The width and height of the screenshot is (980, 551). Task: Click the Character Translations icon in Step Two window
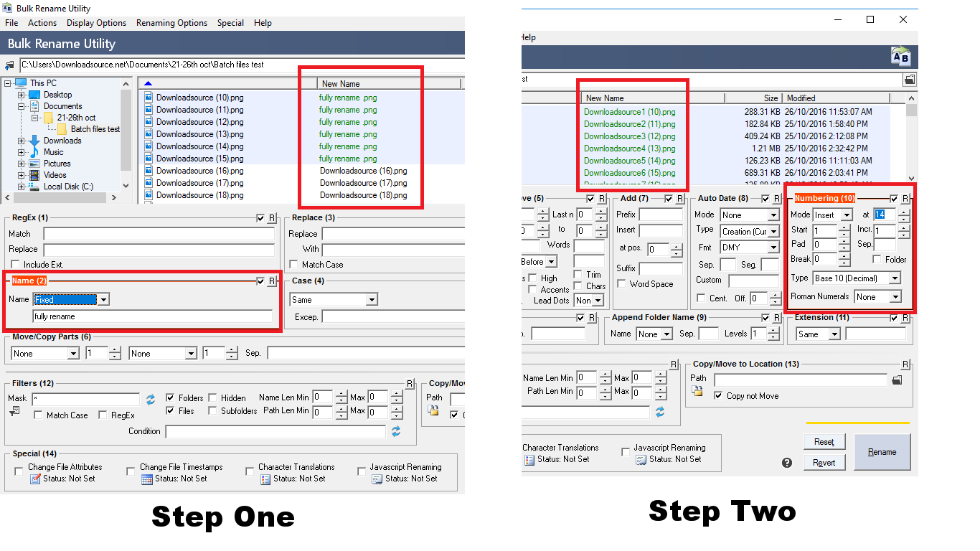point(529,459)
